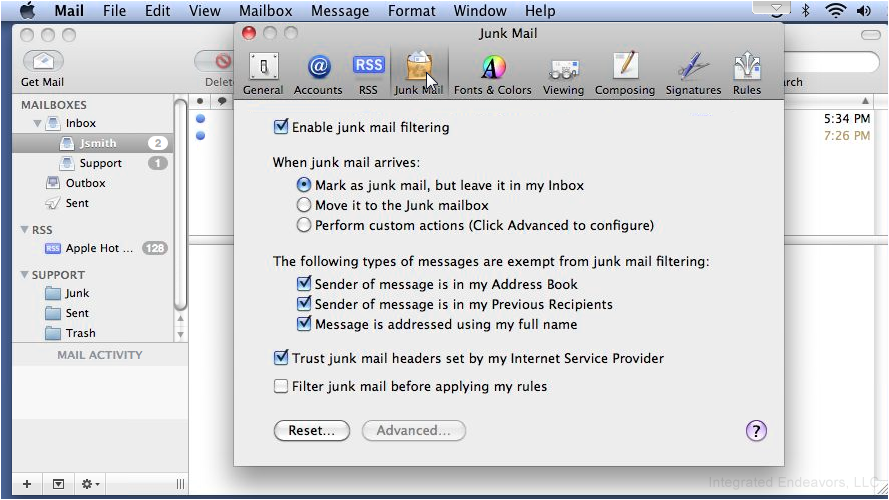Open the Help menu

[x=540, y=11]
